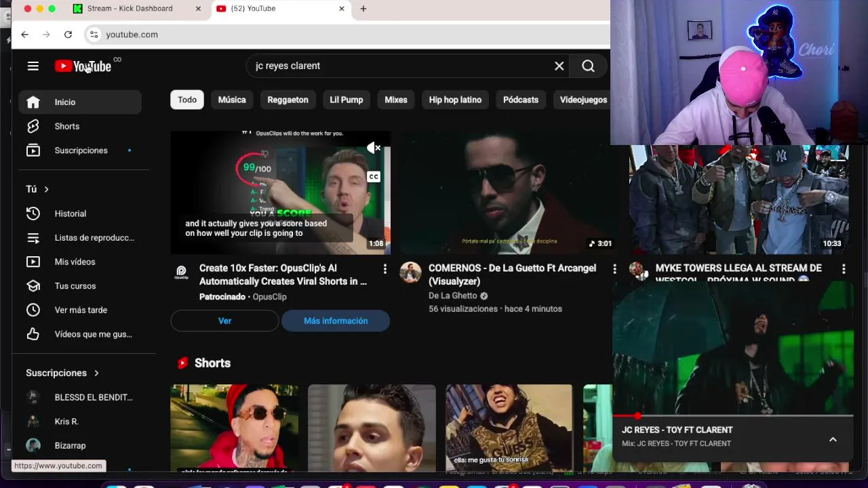This screenshot has width=868, height=488.
Task: Open OpusClip advertiser avatar
Action: pos(181,272)
